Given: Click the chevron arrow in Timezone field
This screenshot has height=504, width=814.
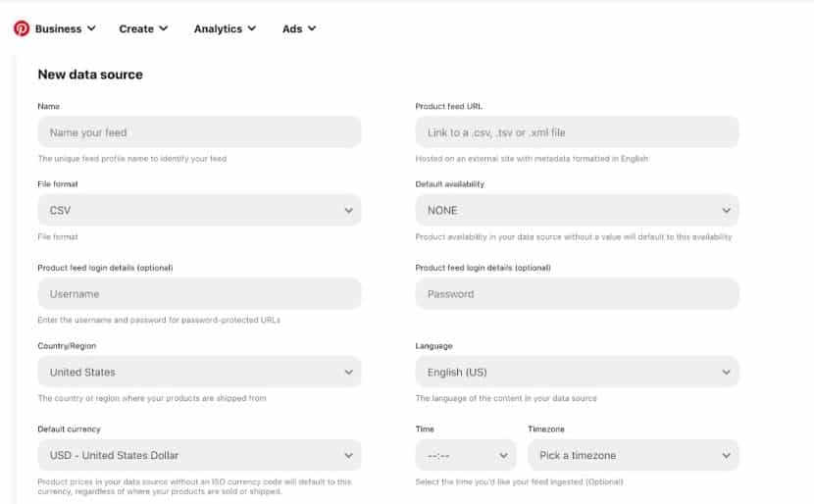Looking at the screenshot, I should point(727,455).
